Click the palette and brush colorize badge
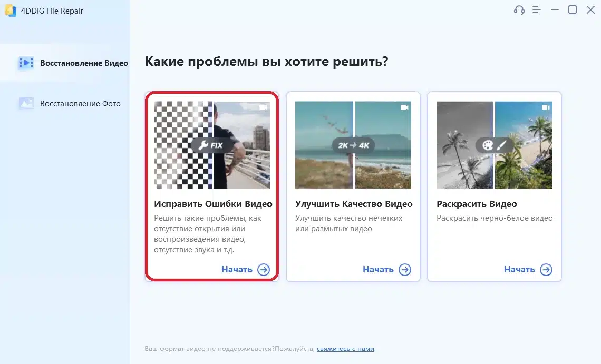 494,145
